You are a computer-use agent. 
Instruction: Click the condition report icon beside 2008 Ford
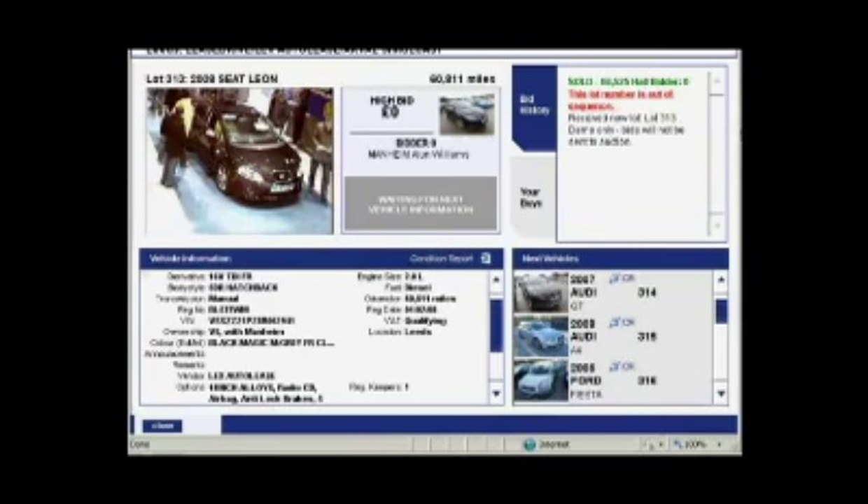click(622, 367)
